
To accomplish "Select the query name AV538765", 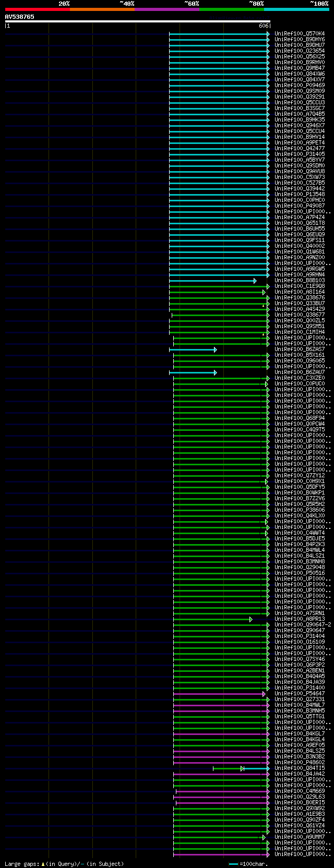I will click(x=20, y=17).
